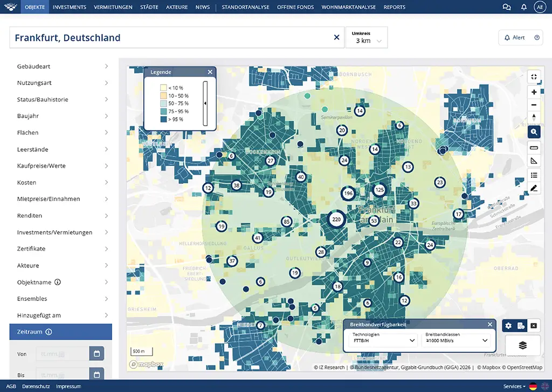Screen dimensions: 552x392
Task: Collapse legend with side arrow handle
Action: tap(205, 104)
